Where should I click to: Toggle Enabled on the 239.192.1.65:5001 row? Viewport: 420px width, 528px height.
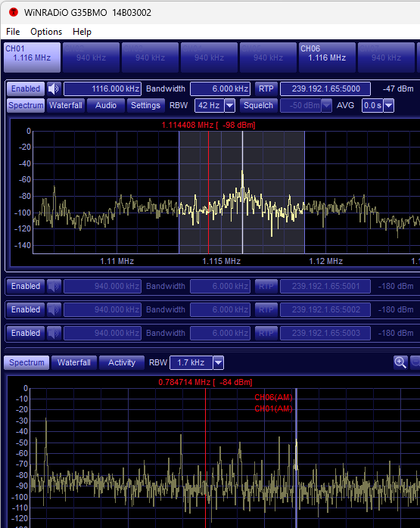pyautogui.click(x=26, y=286)
